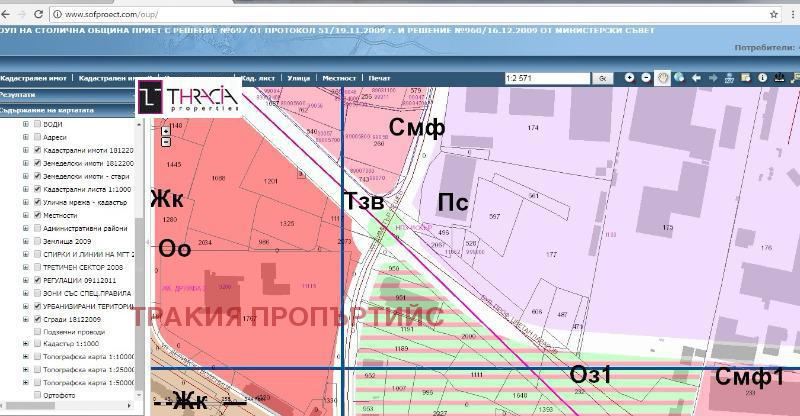800x416 pixels.
Task: Open the Кад. лист menu item
Action: [258, 78]
